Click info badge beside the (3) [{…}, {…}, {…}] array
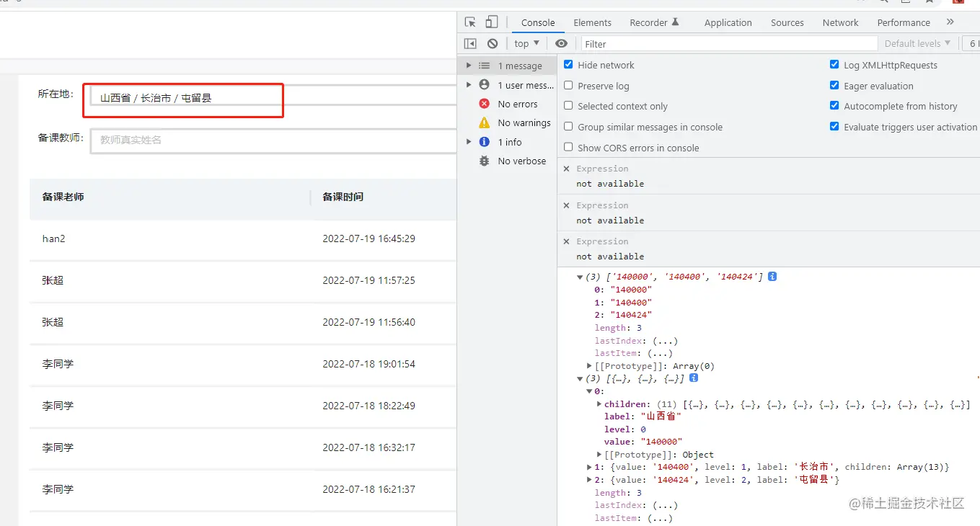Screen dimensions: 980x526 point(694,378)
